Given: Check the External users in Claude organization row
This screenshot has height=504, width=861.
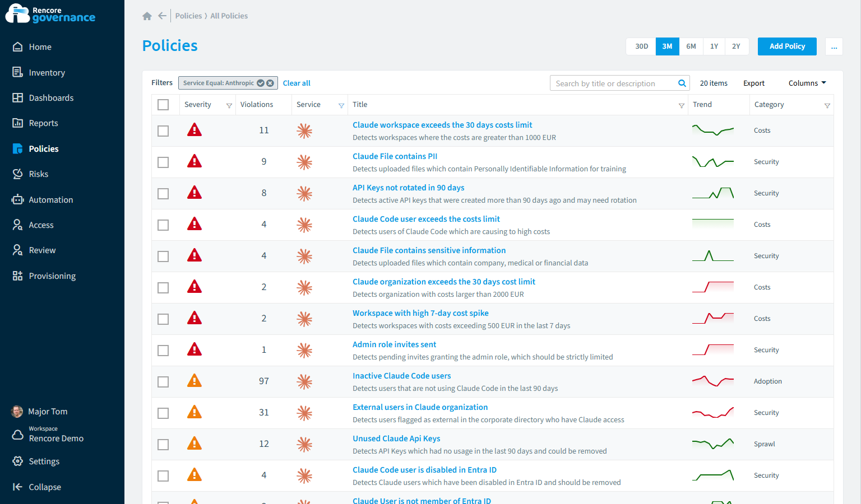Looking at the screenshot, I should [x=163, y=413].
